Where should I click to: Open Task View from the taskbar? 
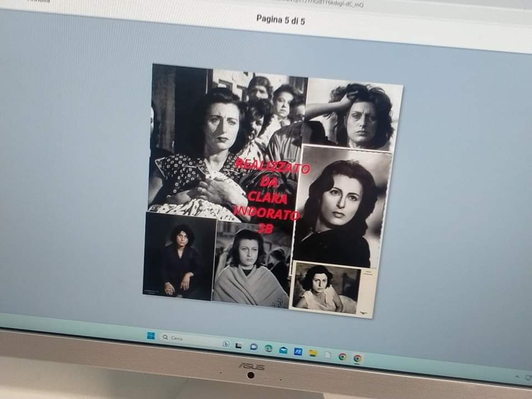[239, 346]
